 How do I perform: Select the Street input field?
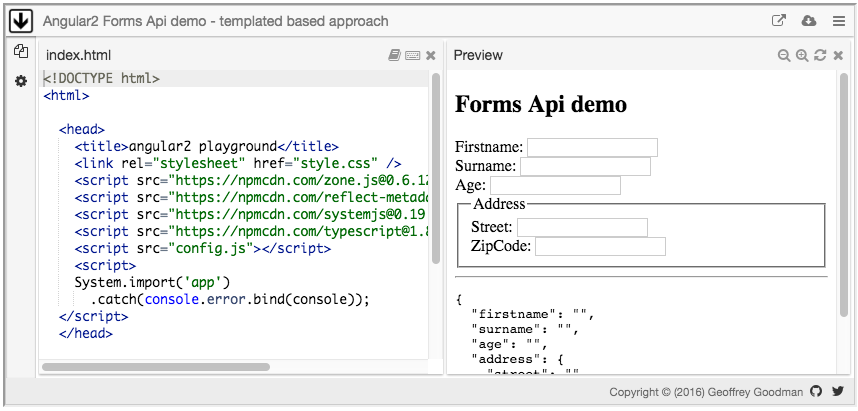[x=582, y=227]
